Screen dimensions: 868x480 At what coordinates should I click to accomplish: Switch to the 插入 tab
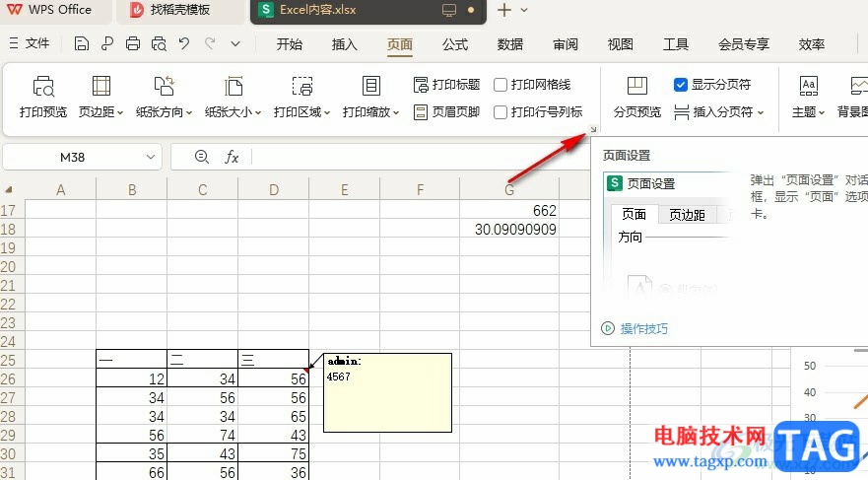344,44
